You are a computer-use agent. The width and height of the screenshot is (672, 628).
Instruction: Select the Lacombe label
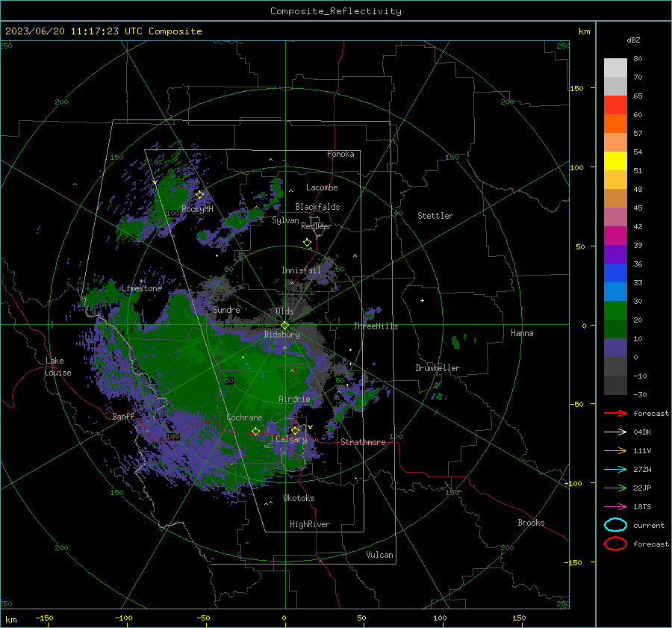coord(322,187)
